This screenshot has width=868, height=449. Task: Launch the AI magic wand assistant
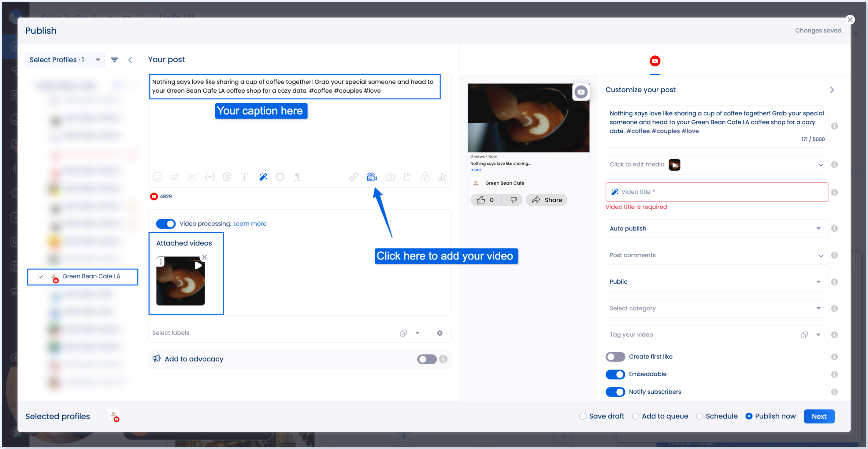pos(263,177)
